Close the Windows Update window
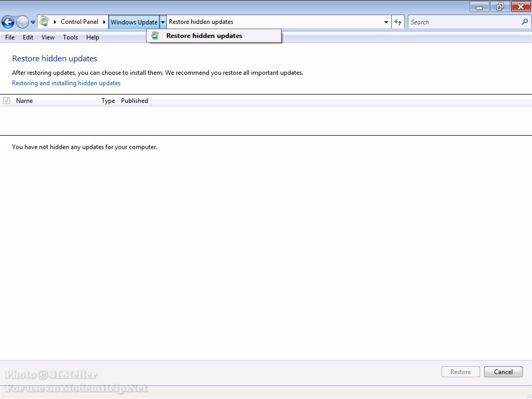This screenshot has height=399, width=532. [521, 7]
